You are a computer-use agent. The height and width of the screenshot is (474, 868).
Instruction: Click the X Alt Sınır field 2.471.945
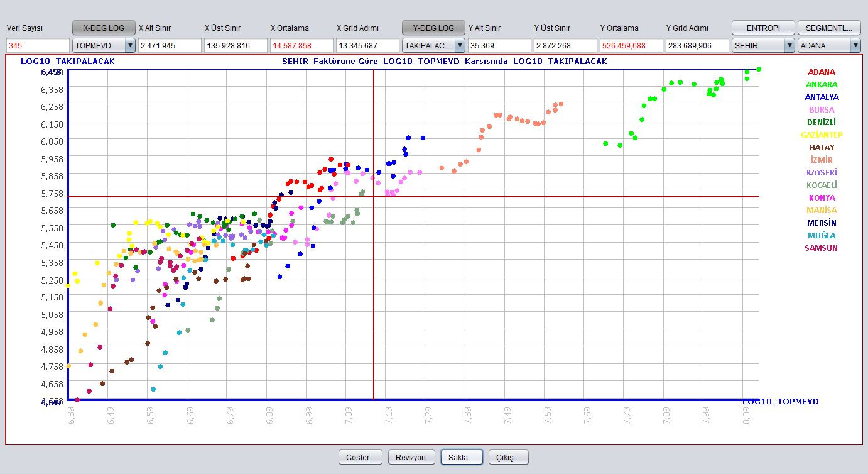170,45
